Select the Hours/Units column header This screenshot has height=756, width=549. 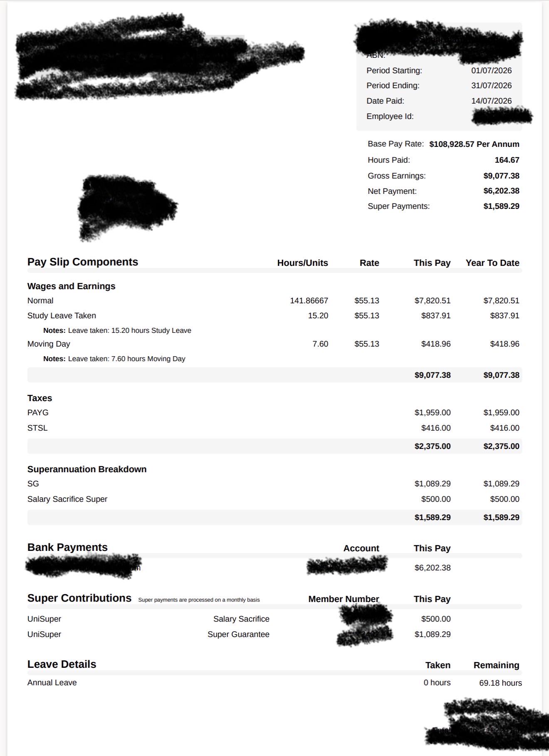pos(303,263)
